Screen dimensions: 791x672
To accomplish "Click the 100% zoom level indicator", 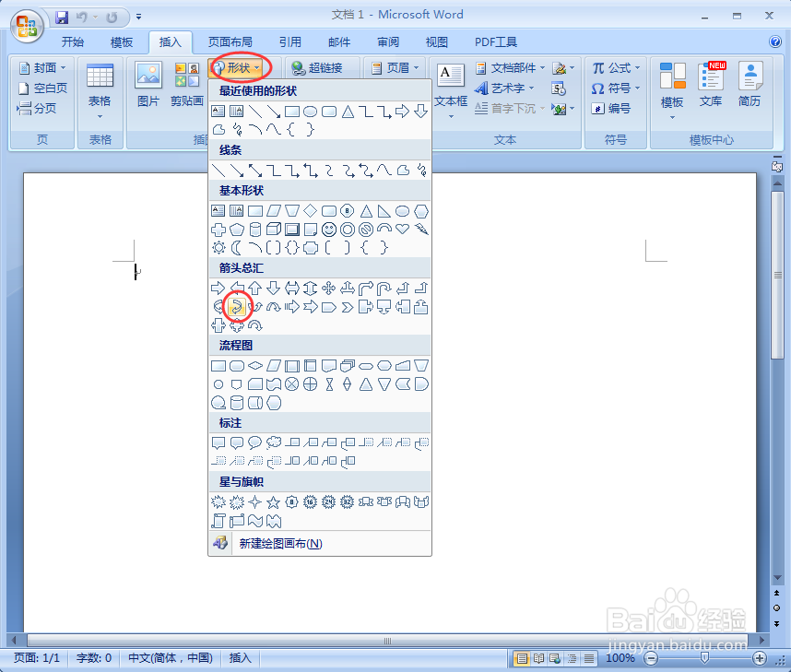I will [620, 658].
